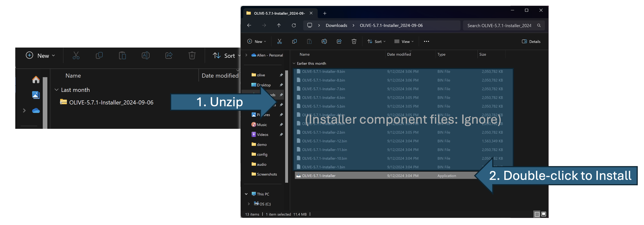The width and height of the screenshot is (644, 225).
Task: Close the OLIVE-5.7.1-Installer tab
Action: tap(311, 13)
